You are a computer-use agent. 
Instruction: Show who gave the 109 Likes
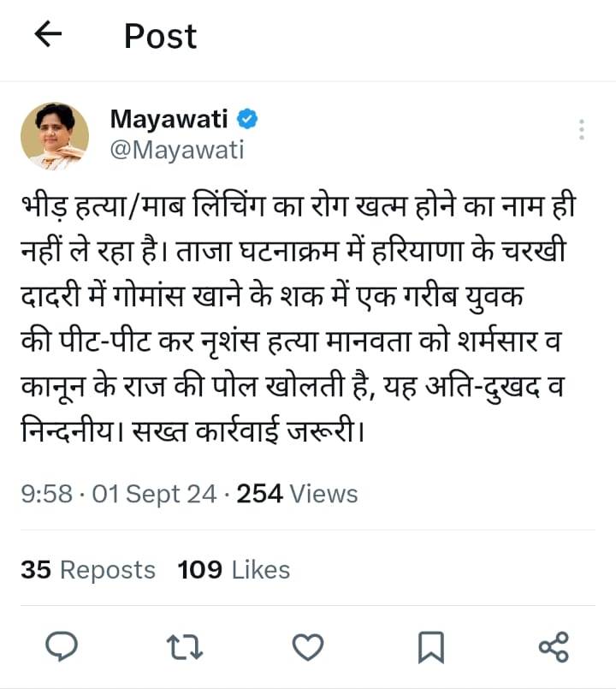tap(234, 570)
